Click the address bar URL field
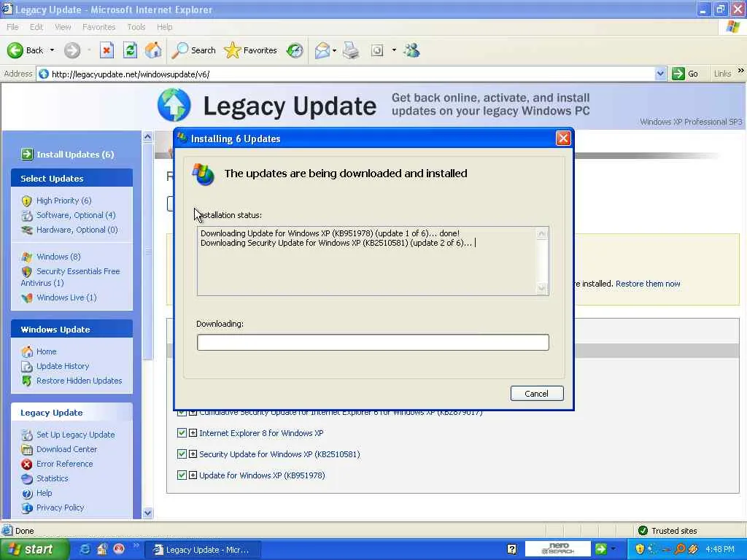Image resolution: width=747 pixels, height=560 pixels. pyautogui.click(x=352, y=74)
